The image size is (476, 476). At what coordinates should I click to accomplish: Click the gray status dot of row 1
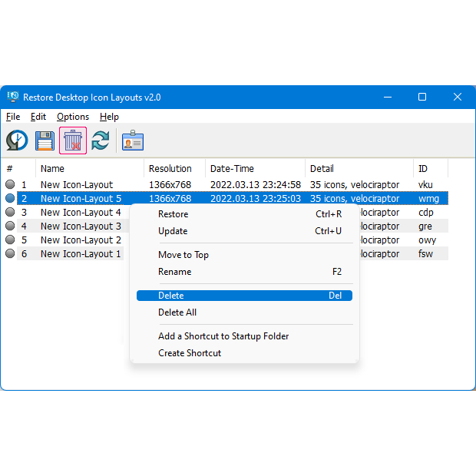tap(10, 185)
